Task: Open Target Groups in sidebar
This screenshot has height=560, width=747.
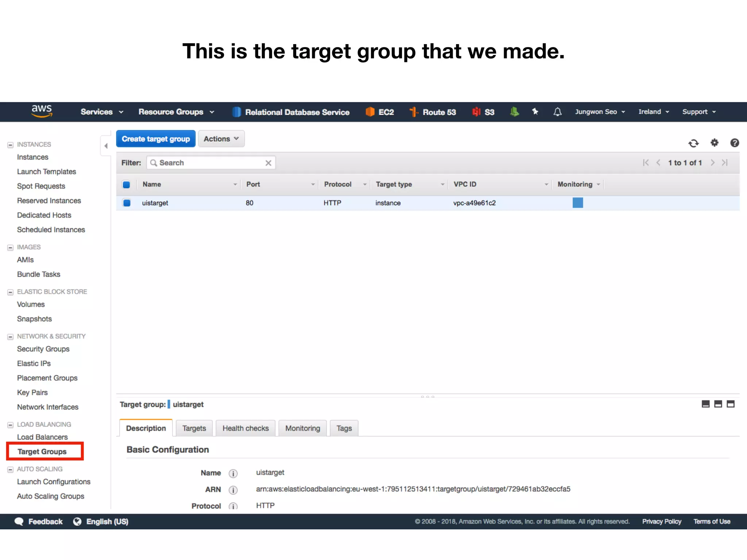Action: 42,452
